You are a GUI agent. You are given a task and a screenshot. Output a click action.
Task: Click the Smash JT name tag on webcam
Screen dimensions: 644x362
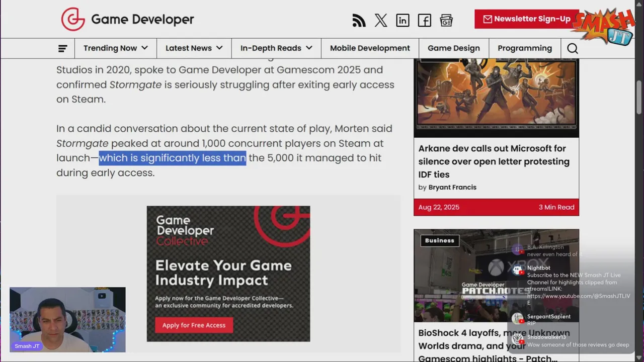coord(27,346)
